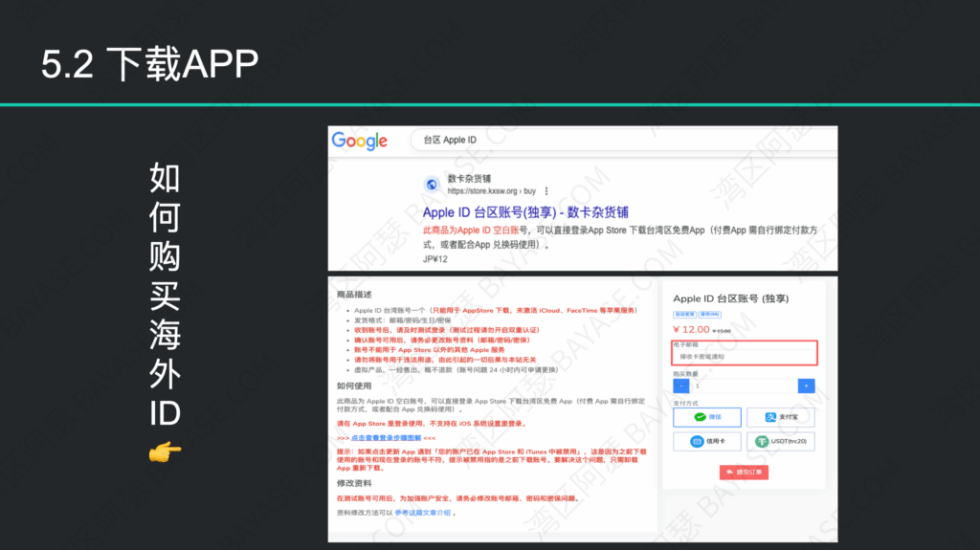Click the Google logo
980x550 pixels.
click(x=360, y=141)
